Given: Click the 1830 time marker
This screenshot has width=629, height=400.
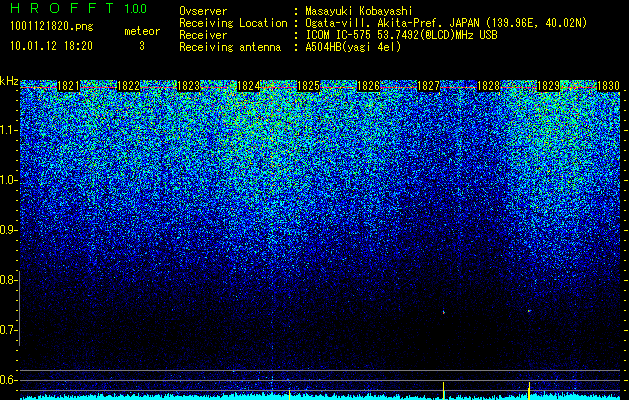Looking at the screenshot, I should 609,86.
